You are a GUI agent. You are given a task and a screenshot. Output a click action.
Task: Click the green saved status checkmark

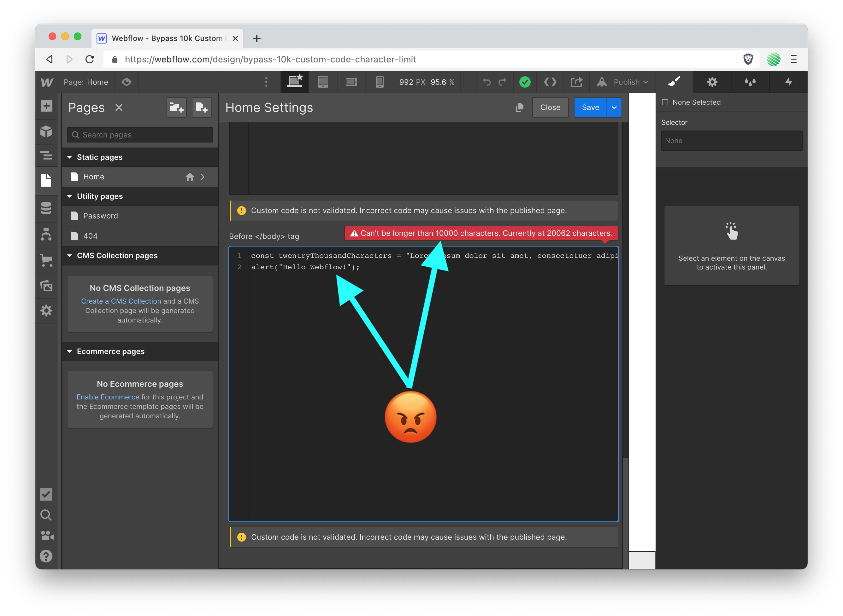(525, 82)
